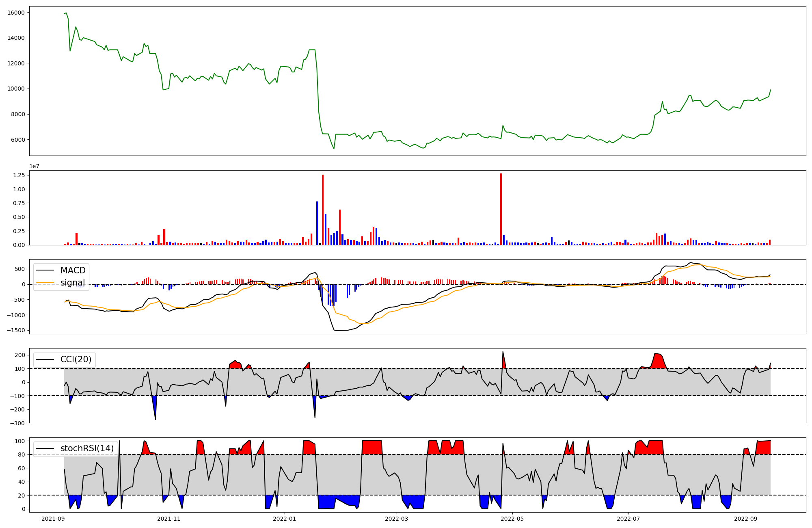The image size is (812, 528).
Task: Click the 1.25 volume axis tick label
Action: coord(19,175)
